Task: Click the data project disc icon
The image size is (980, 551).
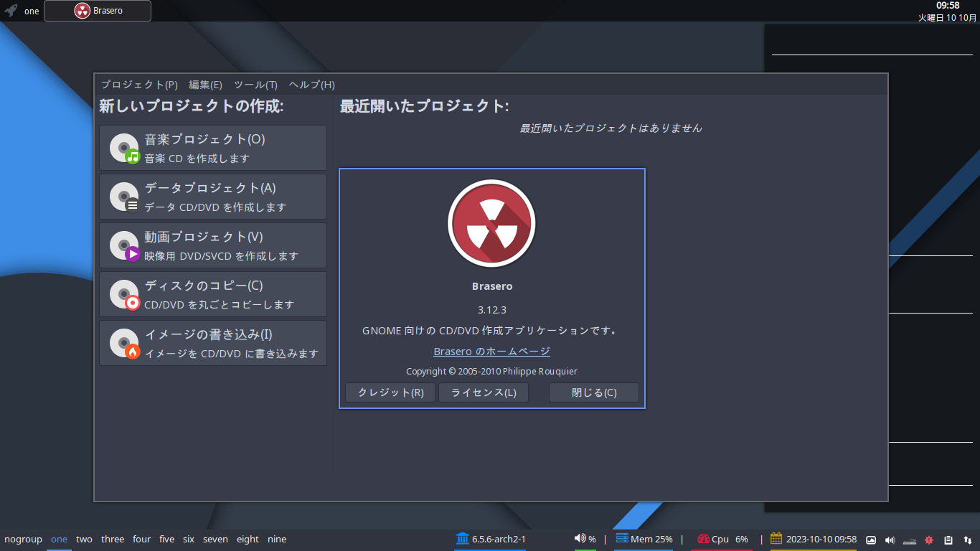Action: [x=124, y=197]
